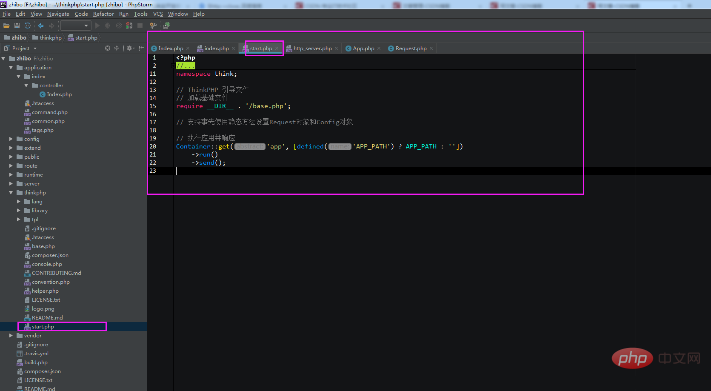The width and height of the screenshot is (711, 391).
Task: Expand the lang folder
Action: click(x=19, y=201)
